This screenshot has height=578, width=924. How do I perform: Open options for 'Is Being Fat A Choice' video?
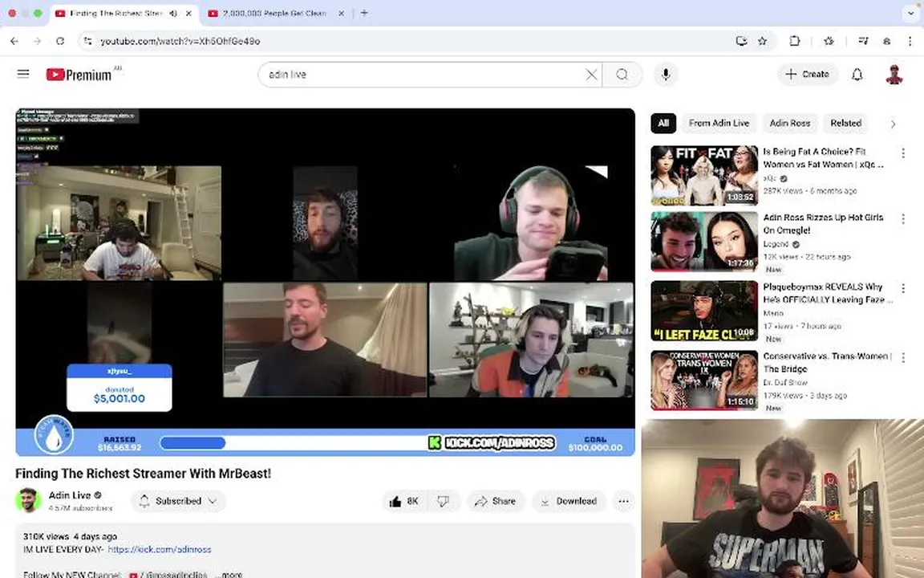(x=903, y=153)
